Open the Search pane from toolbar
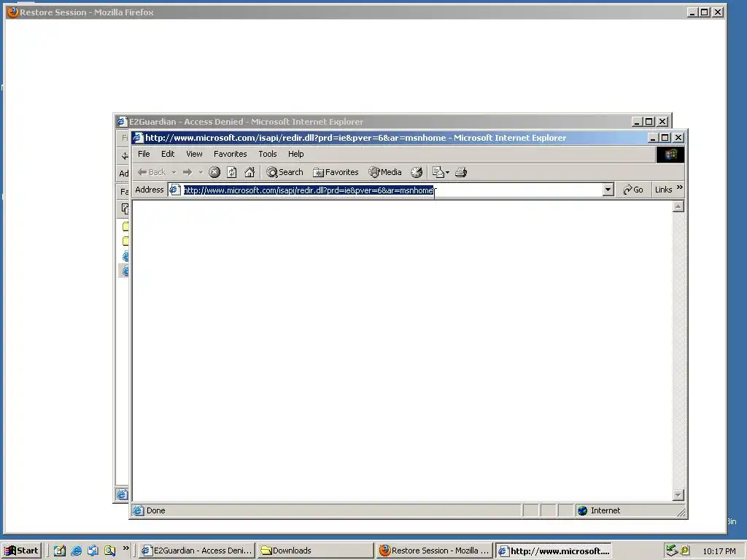This screenshot has width=747, height=560. pyautogui.click(x=285, y=172)
